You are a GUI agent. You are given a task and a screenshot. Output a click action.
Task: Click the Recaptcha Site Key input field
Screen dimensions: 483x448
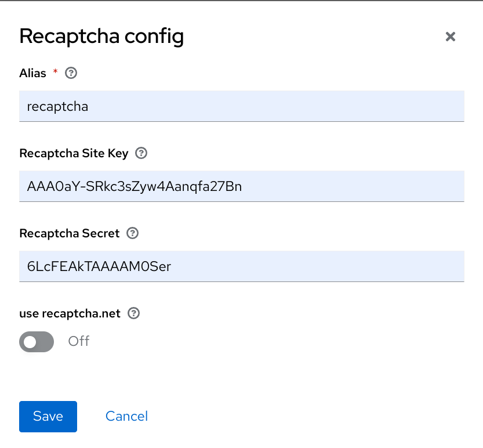point(242,186)
